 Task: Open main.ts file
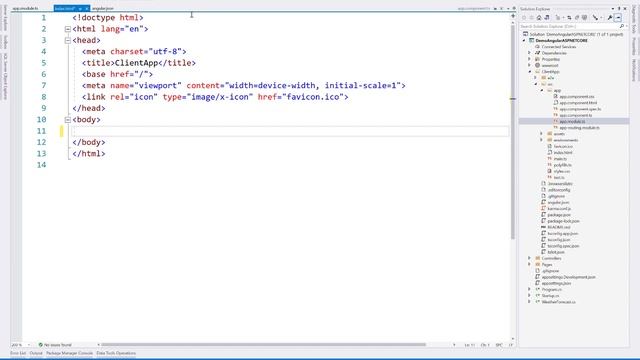pyautogui.click(x=560, y=159)
